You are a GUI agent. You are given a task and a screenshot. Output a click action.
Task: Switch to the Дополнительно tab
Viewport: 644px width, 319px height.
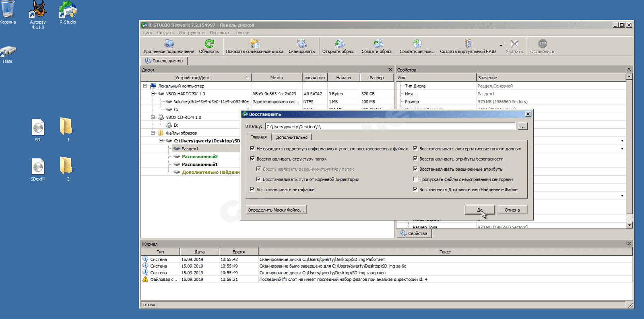pos(291,138)
